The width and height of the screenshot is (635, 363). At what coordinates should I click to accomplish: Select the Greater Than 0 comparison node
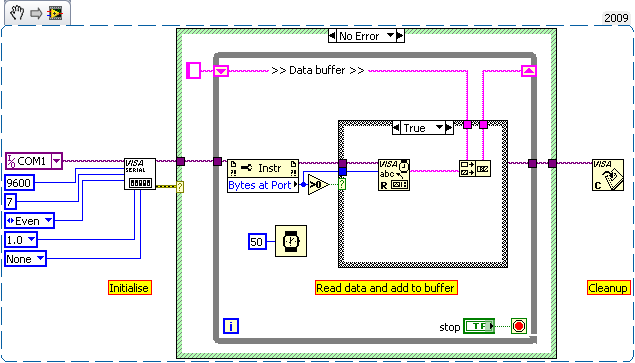(318, 185)
